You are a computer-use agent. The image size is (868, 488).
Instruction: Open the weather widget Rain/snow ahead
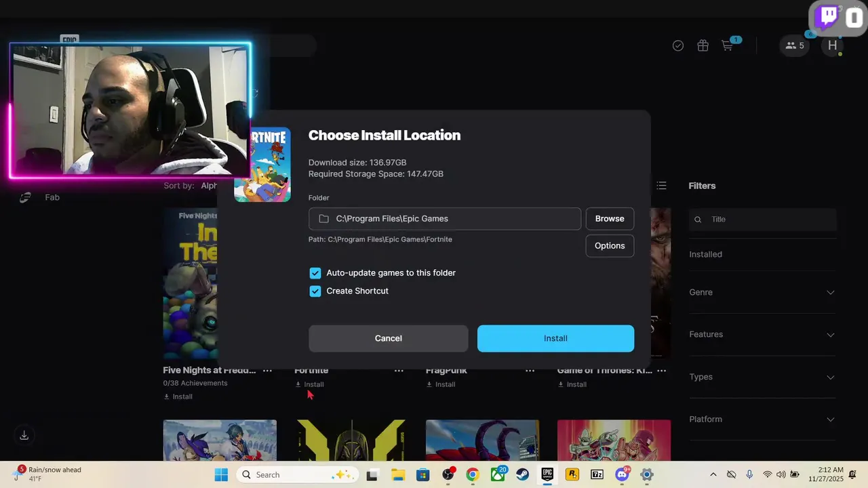point(46,474)
